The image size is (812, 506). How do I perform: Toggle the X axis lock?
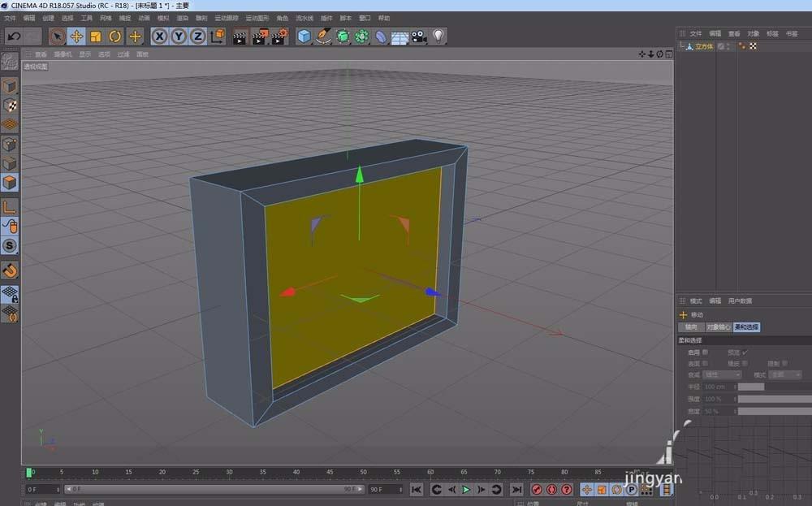(x=158, y=36)
